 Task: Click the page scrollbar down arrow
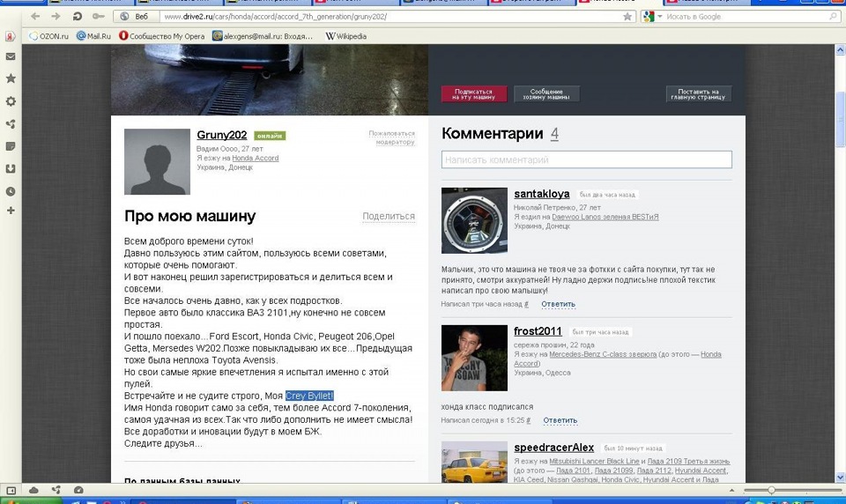click(840, 478)
